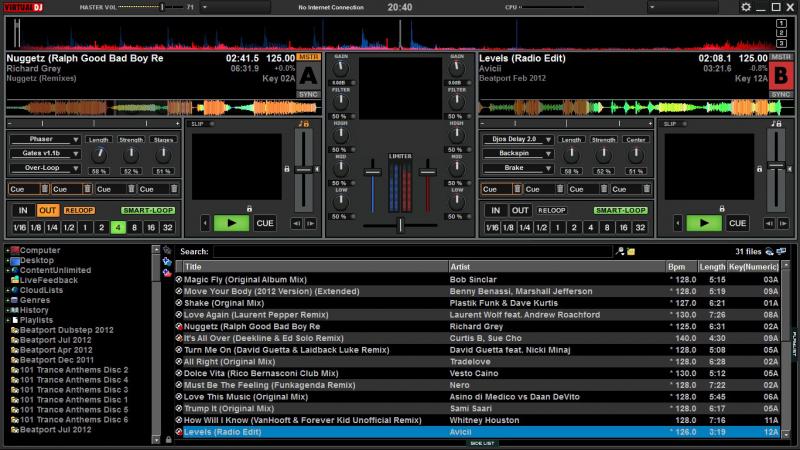
Task: Set deck A loop length to 8
Action: coord(134,228)
